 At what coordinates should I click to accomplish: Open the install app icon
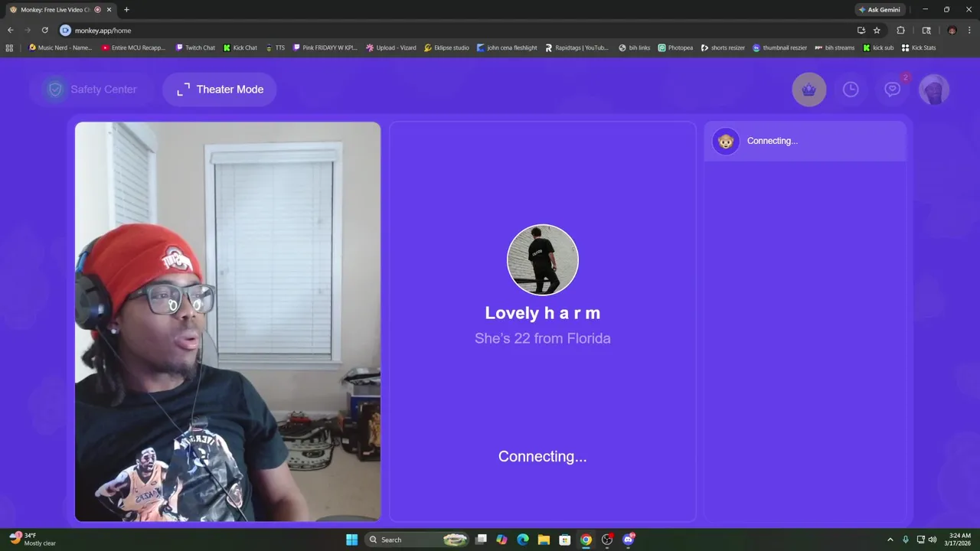(861, 30)
